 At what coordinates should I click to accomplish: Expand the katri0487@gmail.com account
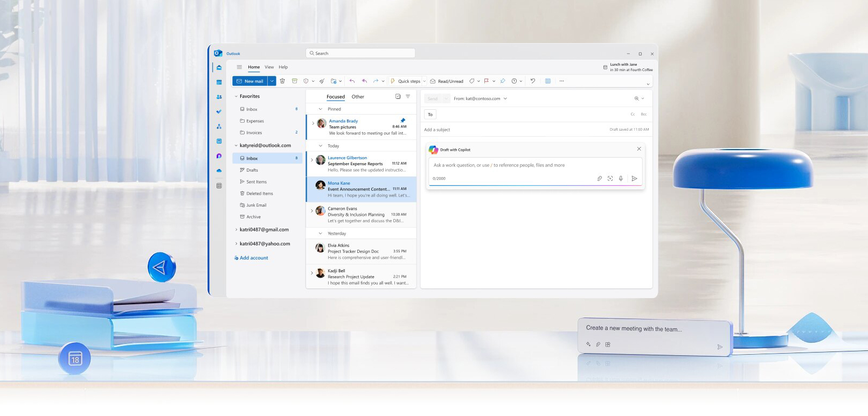(236, 230)
